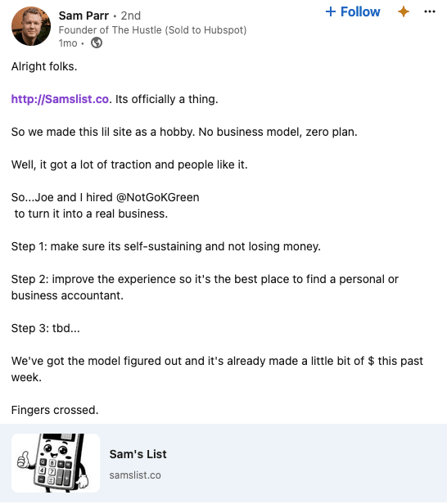Open the Sam Parr name link
The image size is (447, 504).
click(84, 16)
